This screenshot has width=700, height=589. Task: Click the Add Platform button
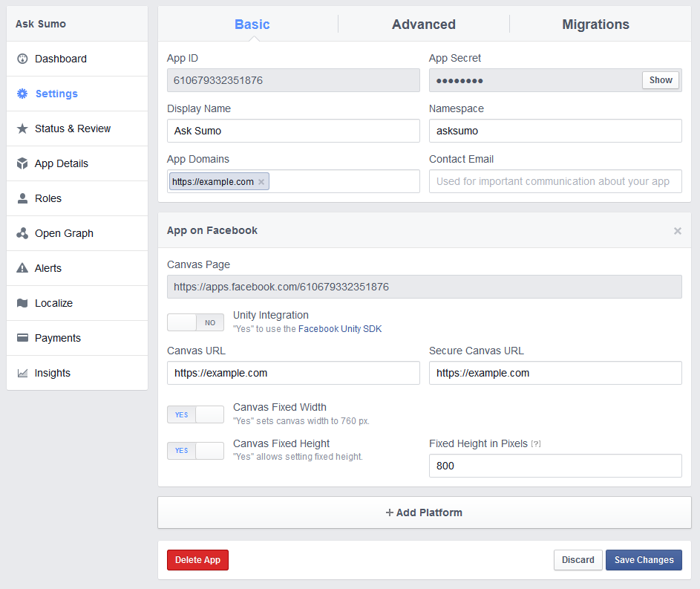click(x=424, y=512)
